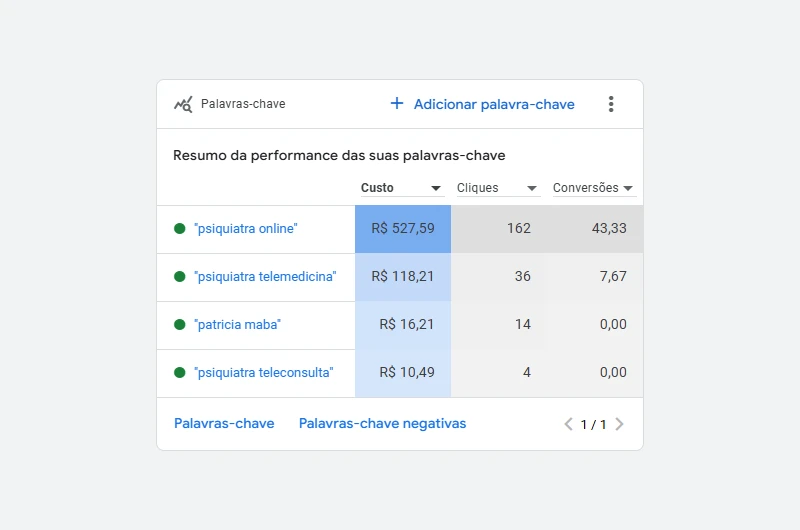Image resolution: width=800 pixels, height=530 pixels.
Task: Select the R$ 527,59 highlighted cost cell
Action: [403, 229]
